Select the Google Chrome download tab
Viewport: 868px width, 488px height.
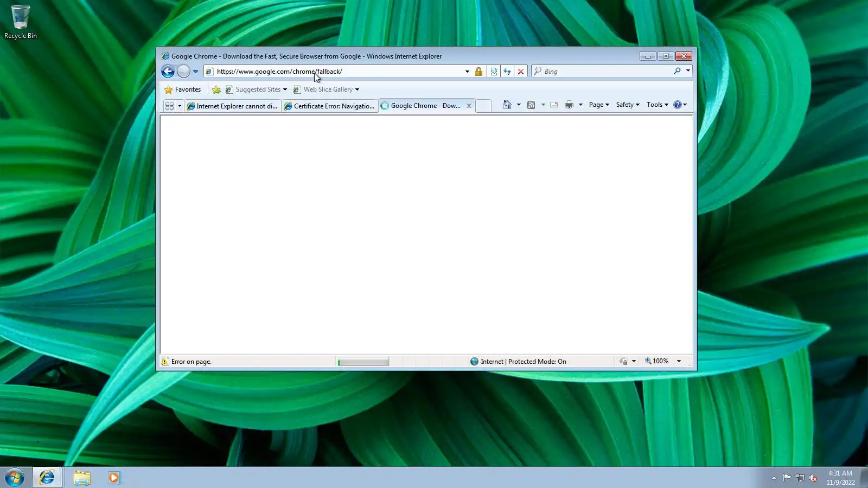click(421, 106)
